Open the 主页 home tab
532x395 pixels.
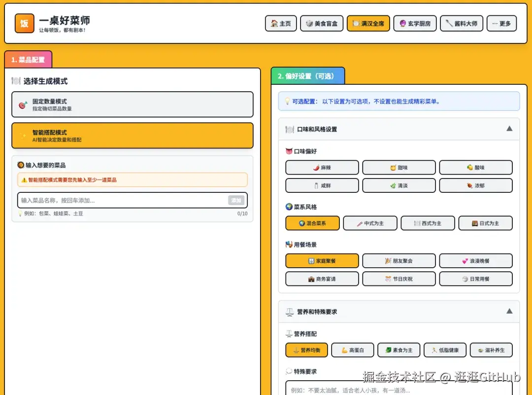281,24
